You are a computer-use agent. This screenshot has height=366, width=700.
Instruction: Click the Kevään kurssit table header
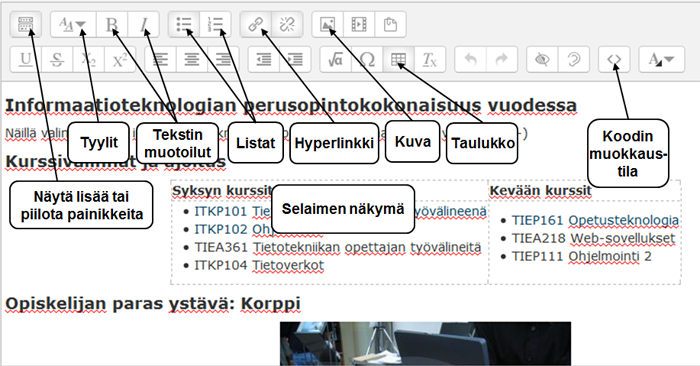[540, 191]
